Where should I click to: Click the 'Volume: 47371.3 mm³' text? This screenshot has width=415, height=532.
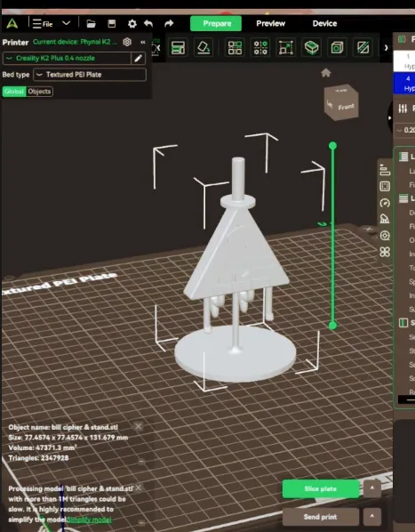pos(42,447)
